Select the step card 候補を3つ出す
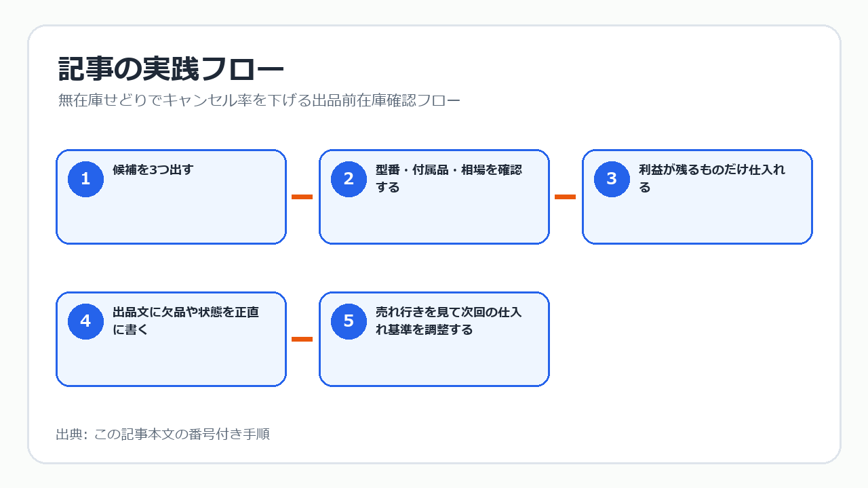 point(171,197)
